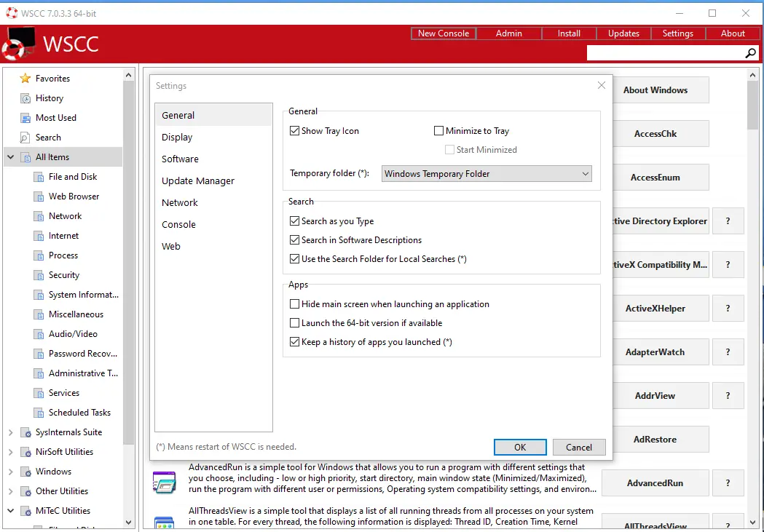Image resolution: width=764 pixels, height=532 pixels.
Task: Click the Favorites star icon
Action: click(x=25, y=79)
